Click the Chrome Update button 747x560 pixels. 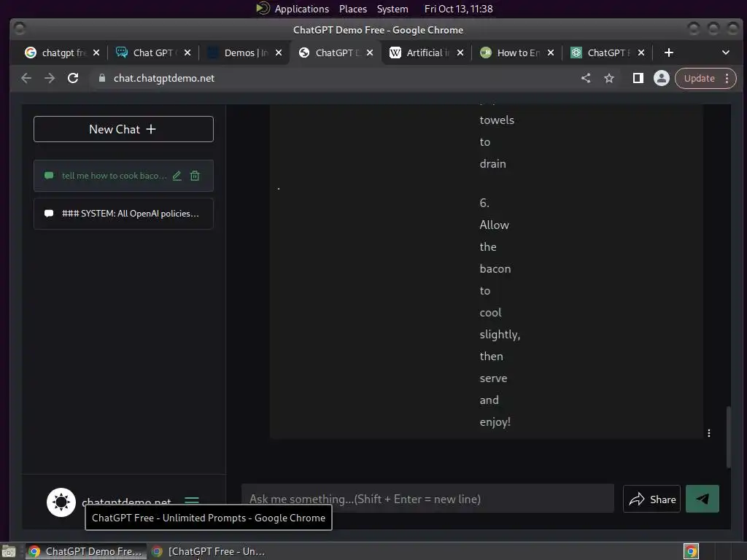click(699, 78)
